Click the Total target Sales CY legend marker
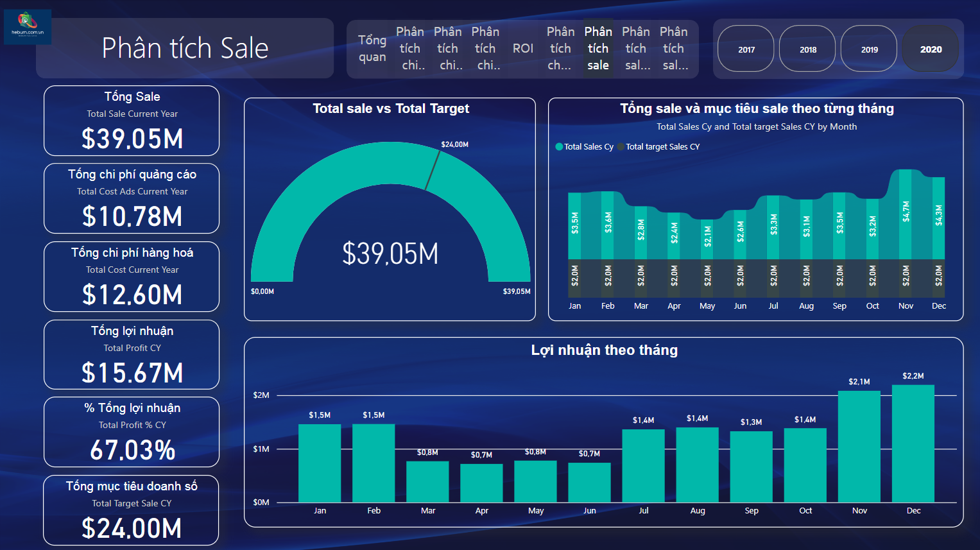The image size is (980, 550). tap(621, 147)
